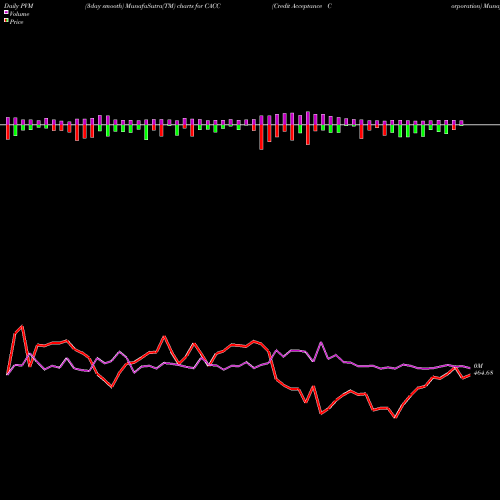Click the Price legend color swatch
Image resolution: width=500 pixels, height=500 pixels.
[6, 21]
